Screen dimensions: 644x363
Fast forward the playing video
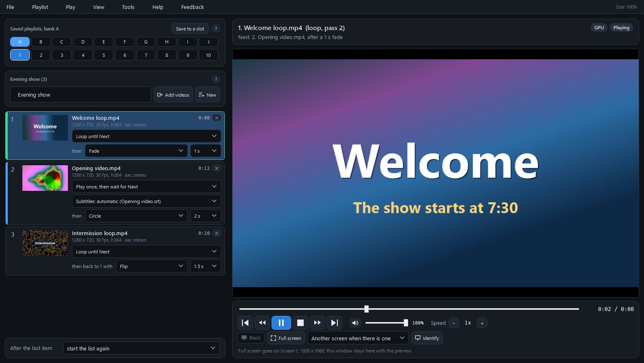point(318,323)
